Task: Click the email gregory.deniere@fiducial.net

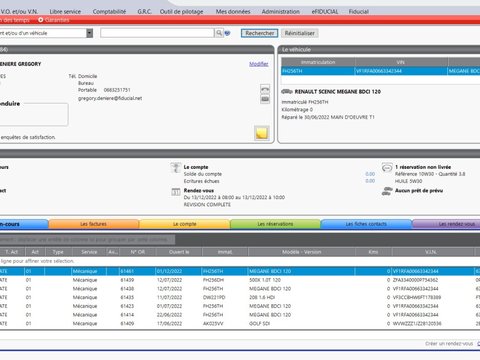Action: [x=110, y=98]
